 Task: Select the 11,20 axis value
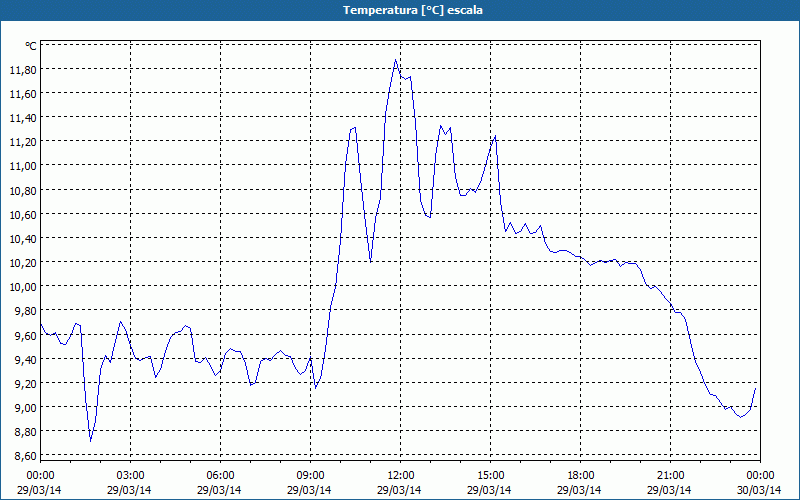click(23, 142)
